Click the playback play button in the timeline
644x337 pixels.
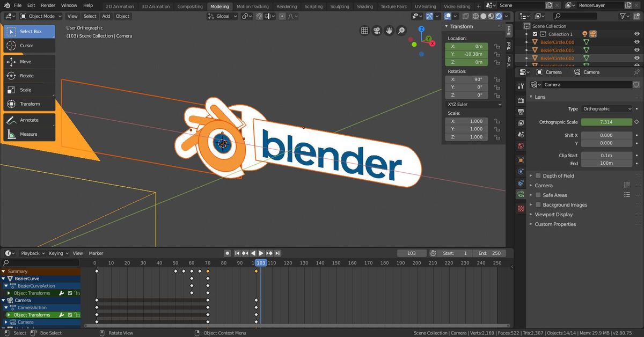point(261,253)
